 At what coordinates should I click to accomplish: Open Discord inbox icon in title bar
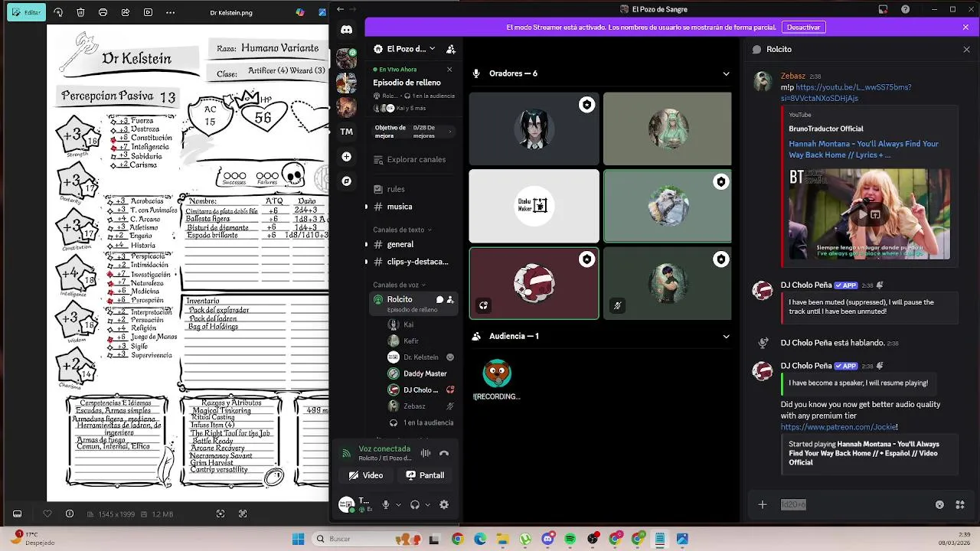883,9
